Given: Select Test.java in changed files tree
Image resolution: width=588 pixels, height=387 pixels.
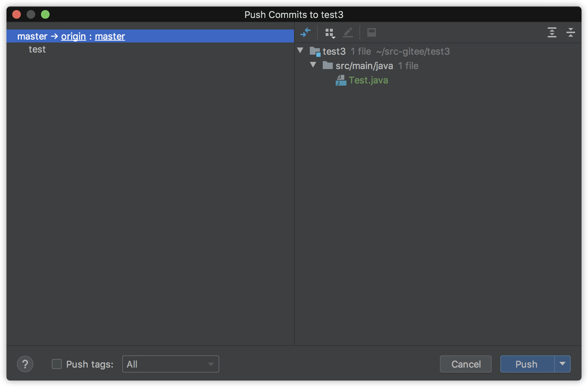Looking at the screenshot, I should (368, 80).
